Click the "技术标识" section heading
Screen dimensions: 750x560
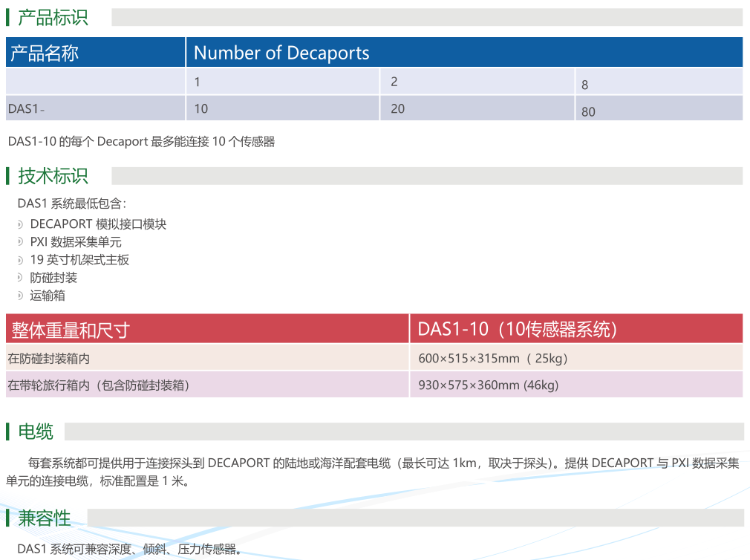53,176
